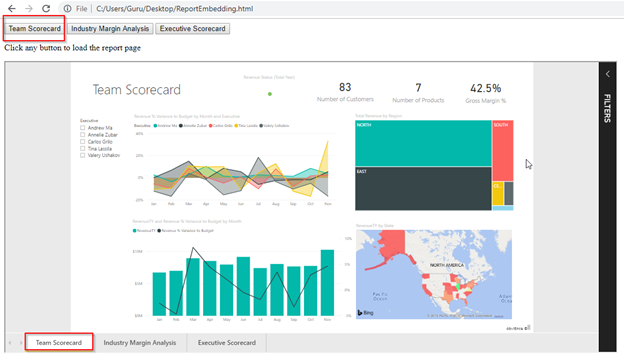Click the Tina Lassila legend yellow dot
624x361 pixels.
[x=236, y=126]
